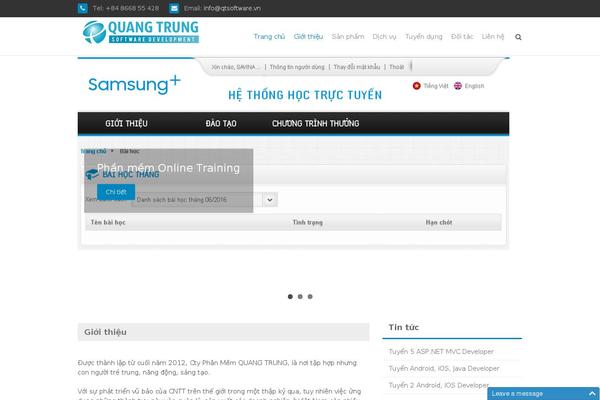This screenshot has width=600, height=400.
Task: Click the phone icon in top bar
Action: 83,8
